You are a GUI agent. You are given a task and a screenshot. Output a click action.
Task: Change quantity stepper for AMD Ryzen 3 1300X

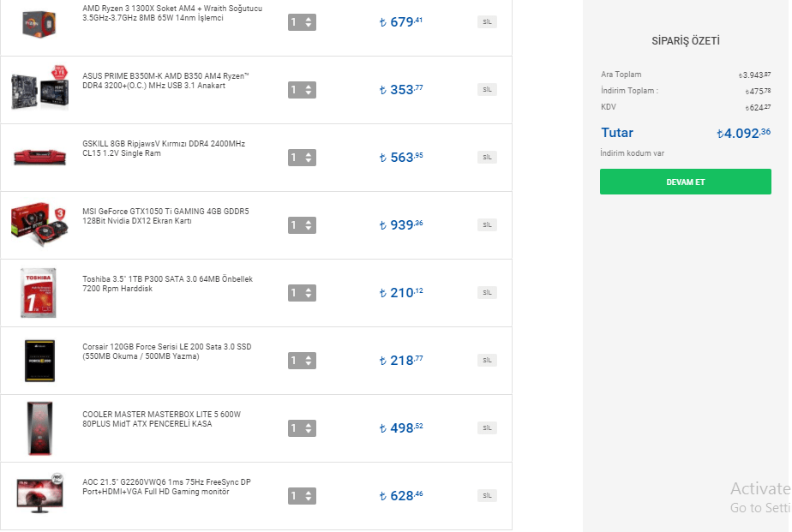click(x=302, y=22)
